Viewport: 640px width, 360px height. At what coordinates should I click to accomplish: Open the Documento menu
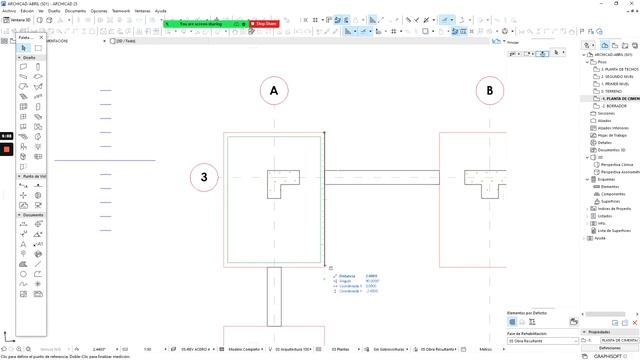pos(76,11)
